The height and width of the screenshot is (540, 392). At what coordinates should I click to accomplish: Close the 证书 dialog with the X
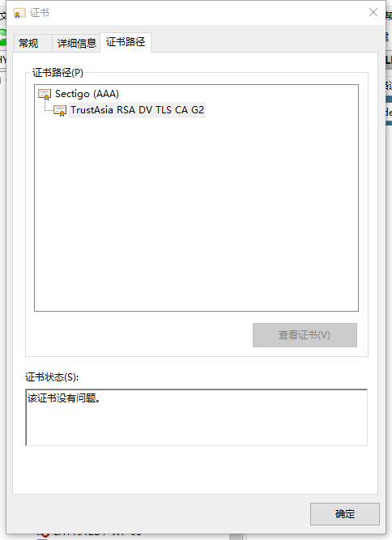(373, 12)
